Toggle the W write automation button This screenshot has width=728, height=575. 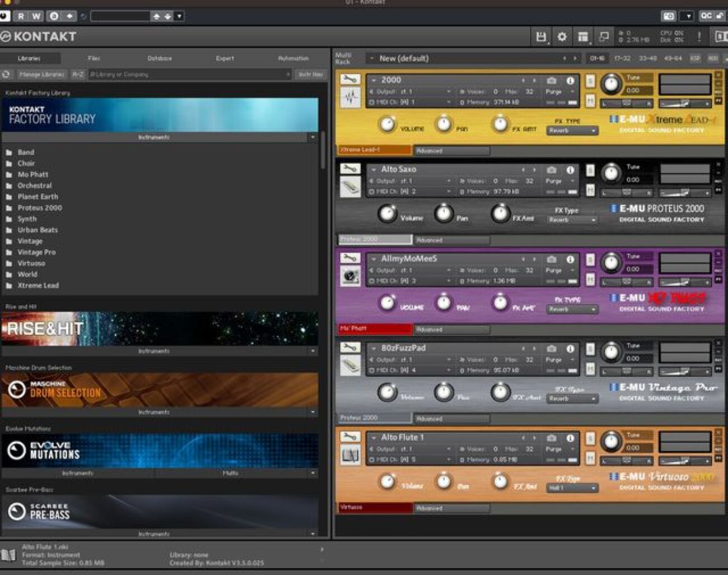point(36,16)
